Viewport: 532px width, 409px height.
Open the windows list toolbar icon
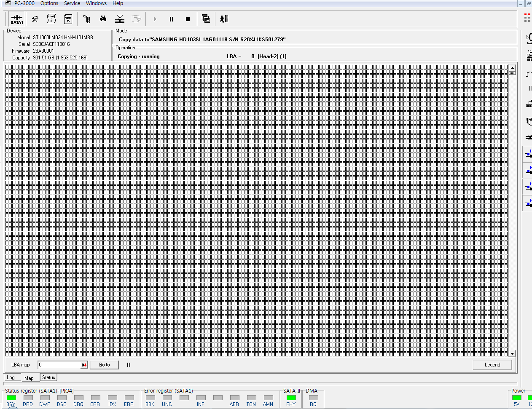tap(206, 19)
